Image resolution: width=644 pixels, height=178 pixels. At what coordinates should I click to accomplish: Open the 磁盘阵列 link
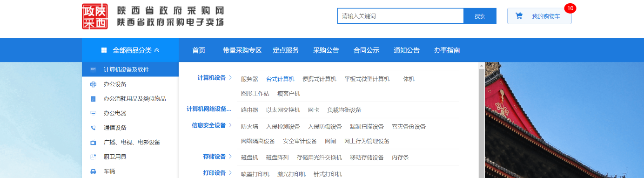[277, 157]
